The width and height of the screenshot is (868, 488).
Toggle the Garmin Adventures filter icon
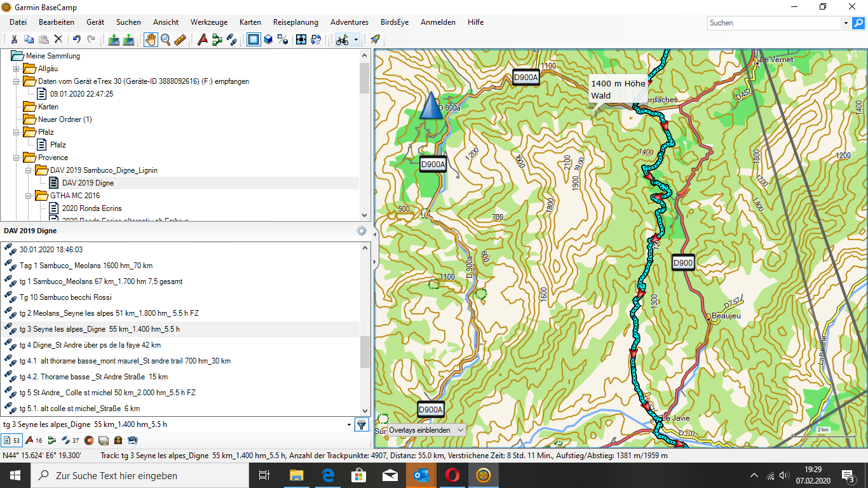click(x=89, y=440)
